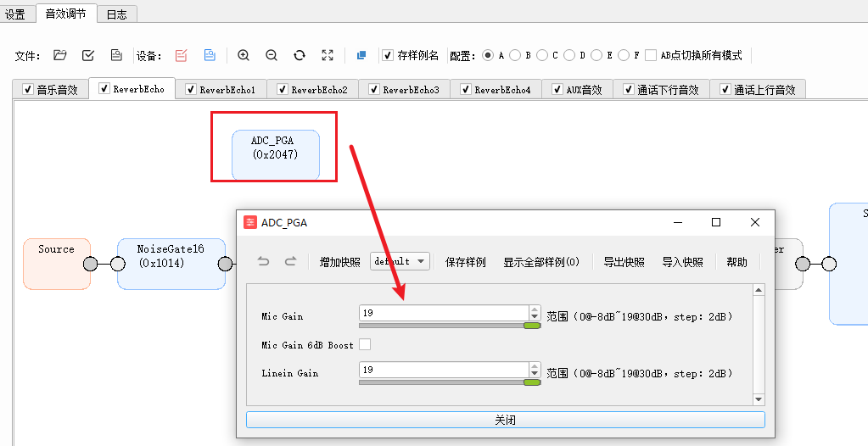
Task: Click the file checkmark save icon
Action: pyautogui.click(x=88, y=55)
